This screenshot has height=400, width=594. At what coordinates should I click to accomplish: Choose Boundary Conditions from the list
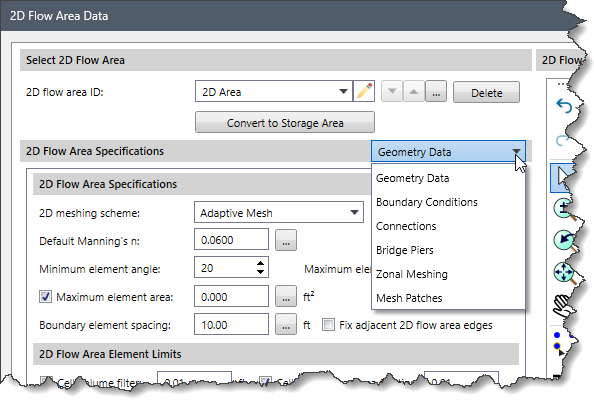click(x=449, y=202)
